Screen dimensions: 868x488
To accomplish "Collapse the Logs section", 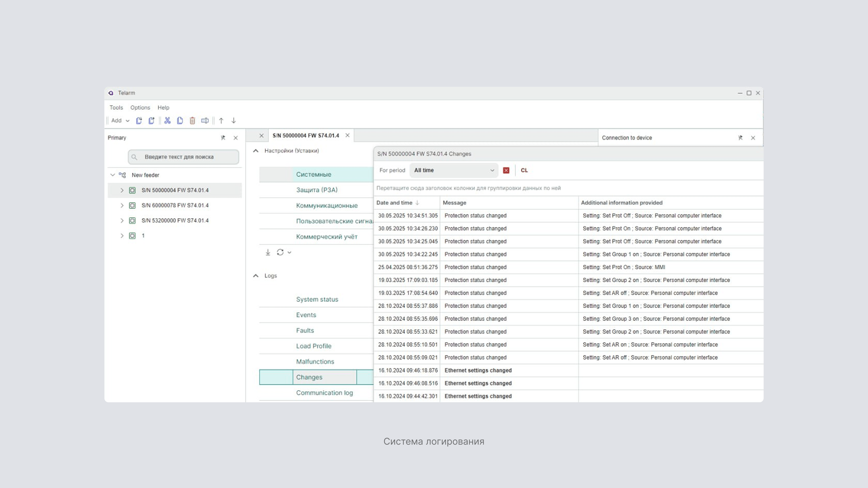I will pos(256,276).
